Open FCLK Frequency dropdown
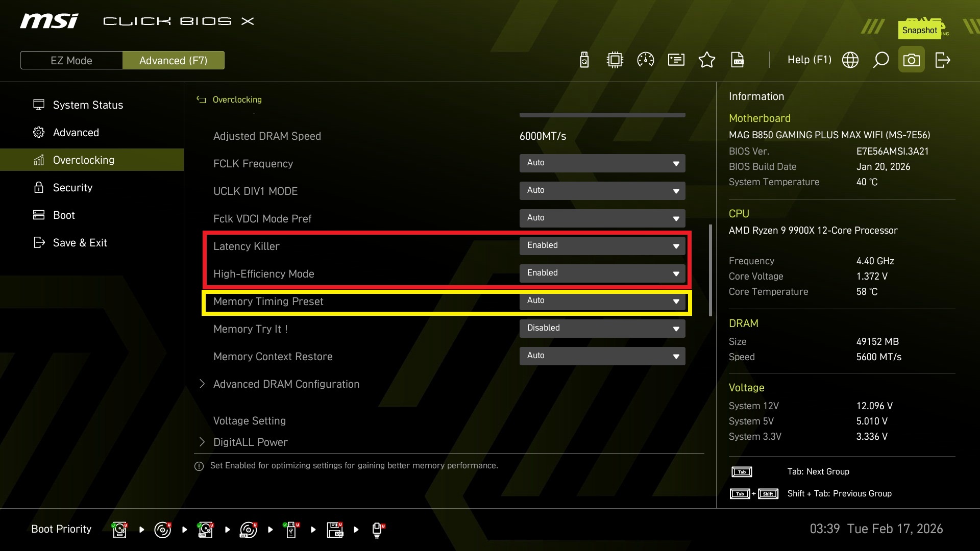980x551 pixels. (602, 163)
